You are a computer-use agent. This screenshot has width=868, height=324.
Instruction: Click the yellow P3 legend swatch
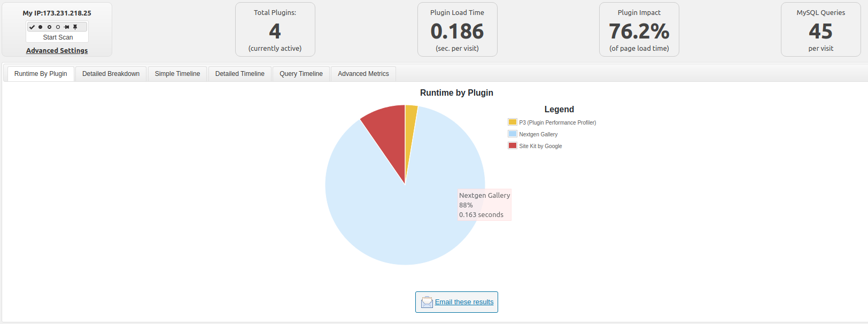(x=513, y=122)
